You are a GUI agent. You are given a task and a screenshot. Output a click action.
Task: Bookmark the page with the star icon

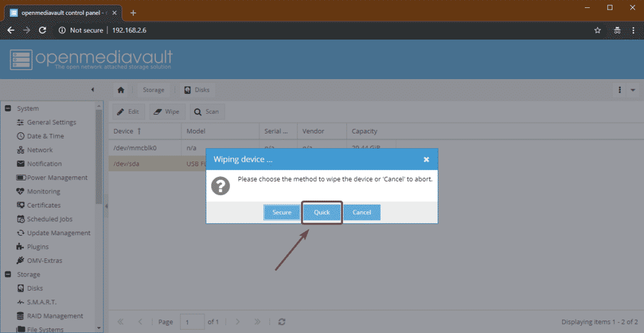[x=598, y=30]
